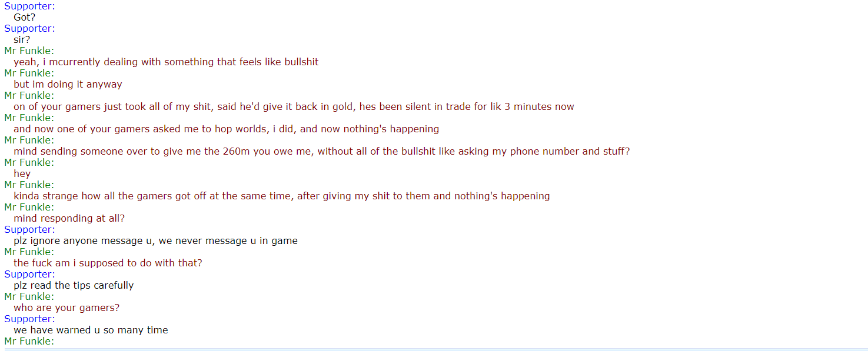Click the "sir?" message line
Image resolution: width=868 pixels, height=351 pixels.
(22, 39)
